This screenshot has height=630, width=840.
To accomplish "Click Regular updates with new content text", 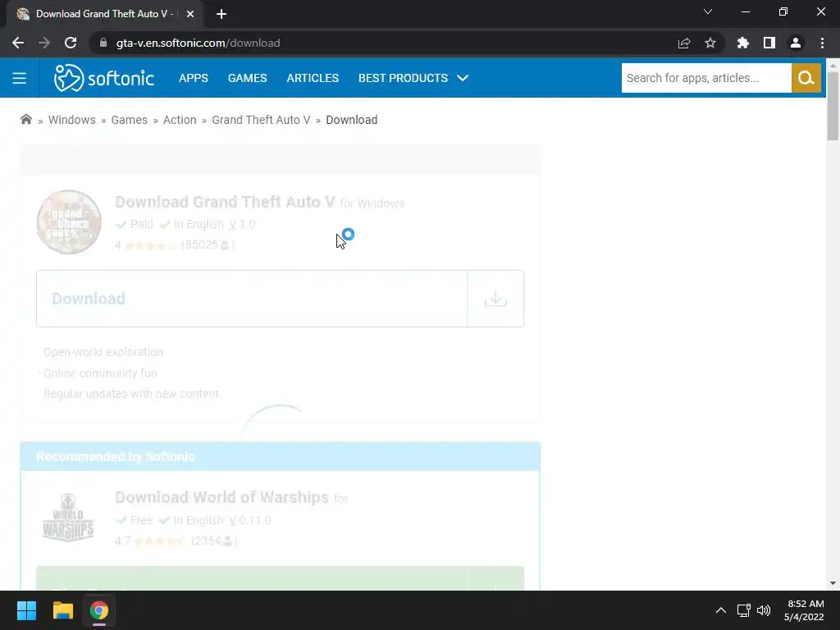I will [130, 394].
